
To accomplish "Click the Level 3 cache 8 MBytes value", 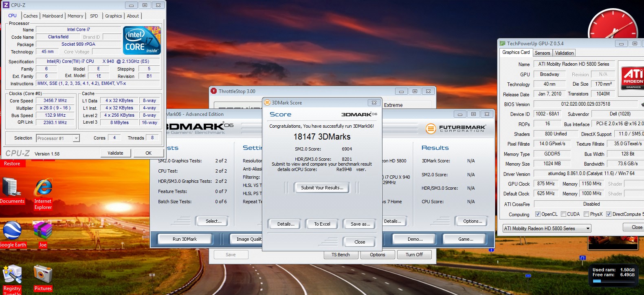I will pyautogui.click(x=119, y=122).
